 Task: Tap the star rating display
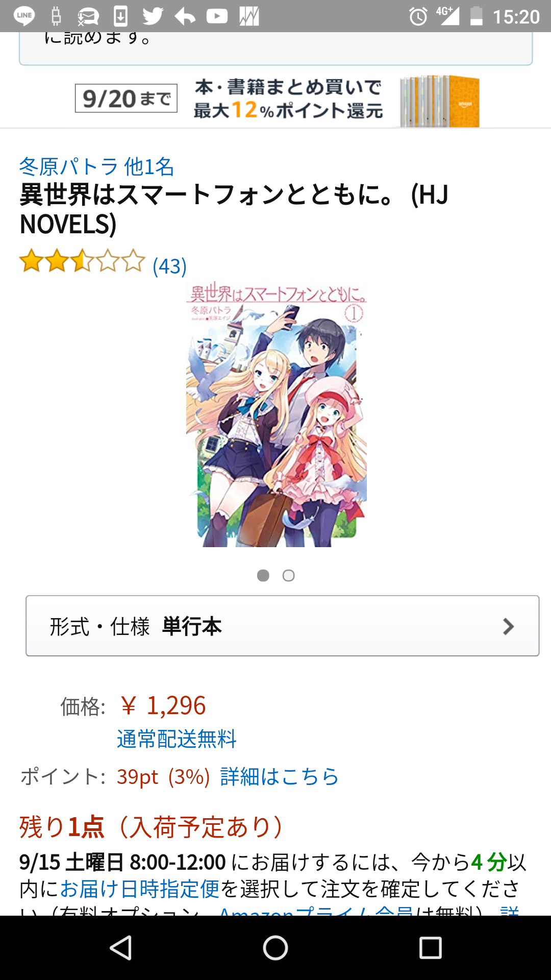[x=83, y=261]
